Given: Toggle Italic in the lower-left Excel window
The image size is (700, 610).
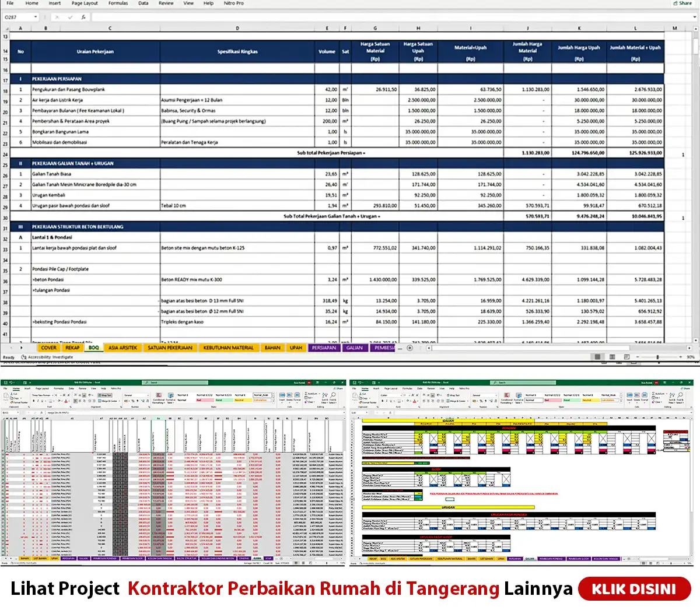Looking at the screenshot, I should point(38,401).
